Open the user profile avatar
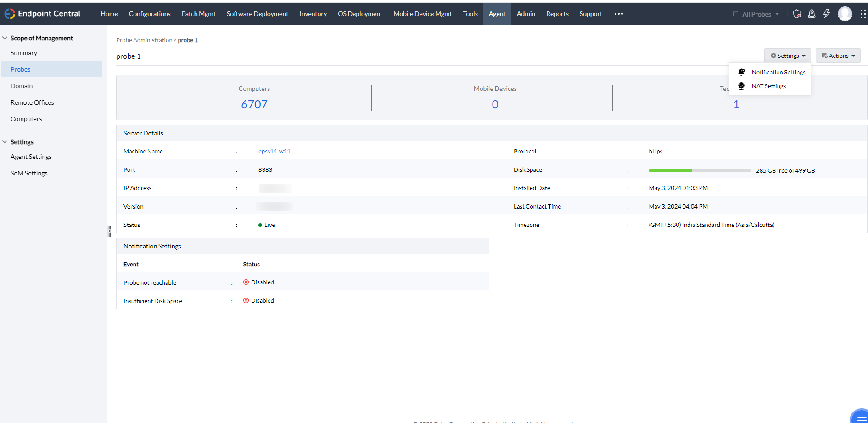The image size is (868, 423). pyautogui.click(x=845, y=14)
